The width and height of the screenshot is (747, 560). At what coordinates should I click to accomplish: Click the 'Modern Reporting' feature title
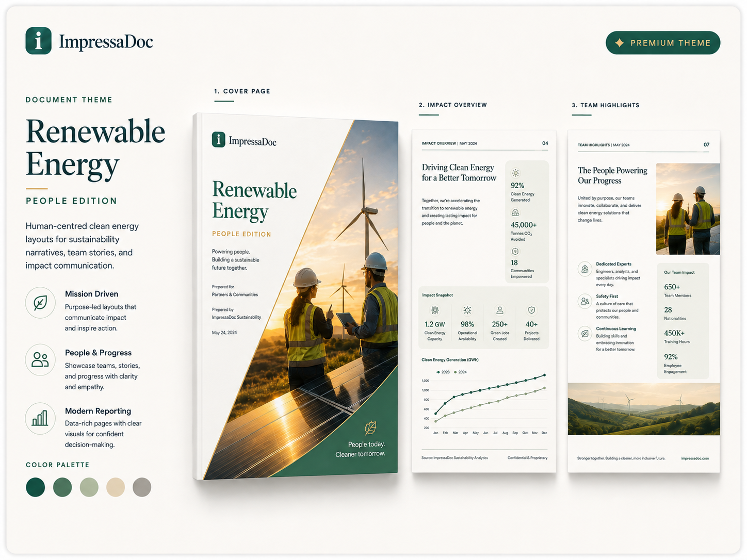[98, 411]
